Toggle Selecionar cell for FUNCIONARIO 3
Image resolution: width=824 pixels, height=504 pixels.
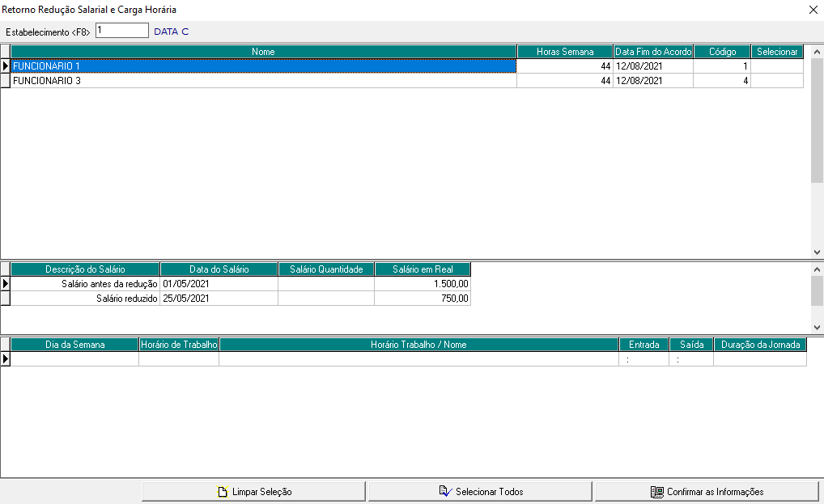[x=777, y=81]
